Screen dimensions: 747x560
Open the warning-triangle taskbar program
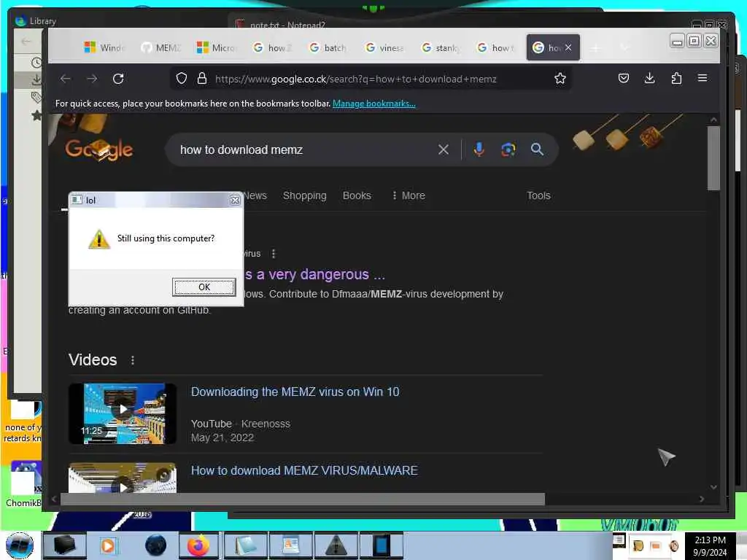pos(336,545)
